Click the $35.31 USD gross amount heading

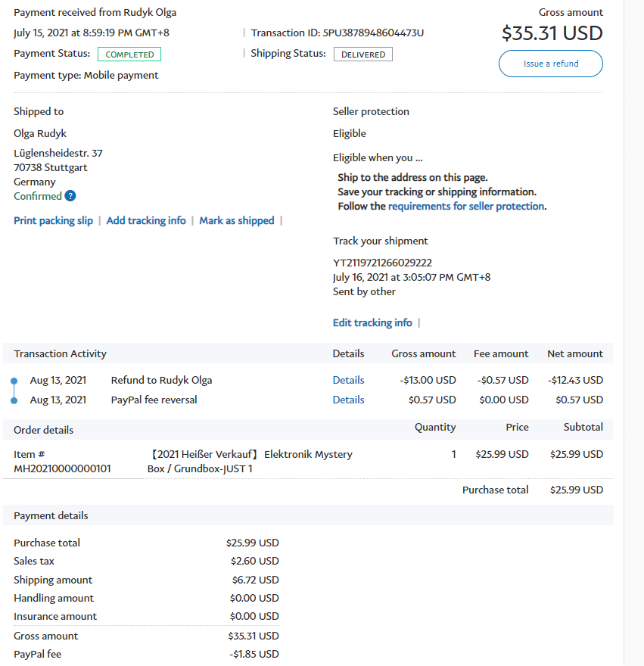point(552,33)
